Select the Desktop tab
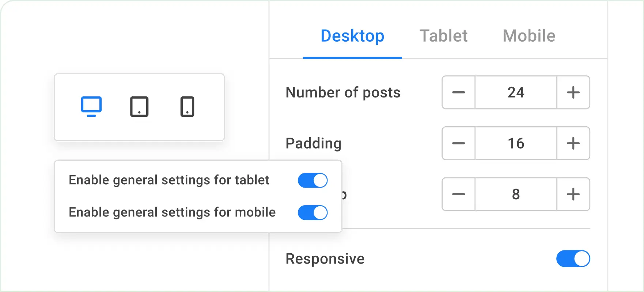The image size is (644, 292). (352, 36)
